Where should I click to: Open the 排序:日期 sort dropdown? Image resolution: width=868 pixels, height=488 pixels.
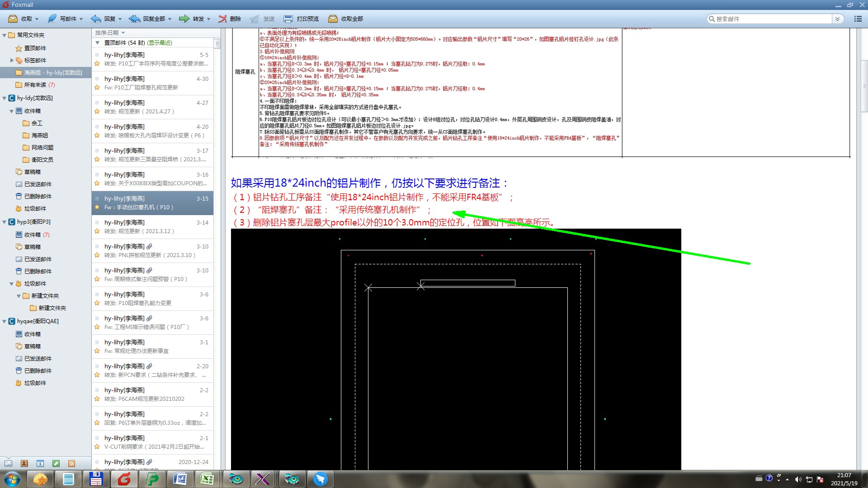(x=110, y=33)
